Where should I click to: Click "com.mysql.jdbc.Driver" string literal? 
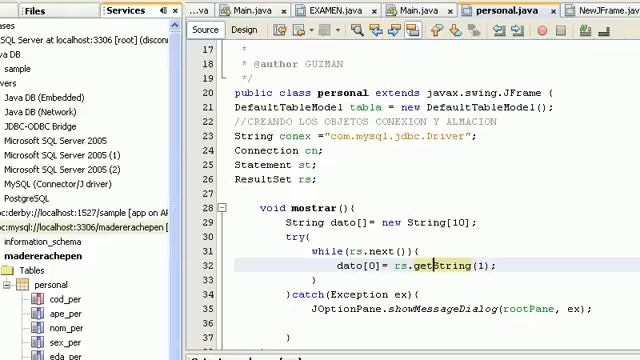[x=398, y=136]
